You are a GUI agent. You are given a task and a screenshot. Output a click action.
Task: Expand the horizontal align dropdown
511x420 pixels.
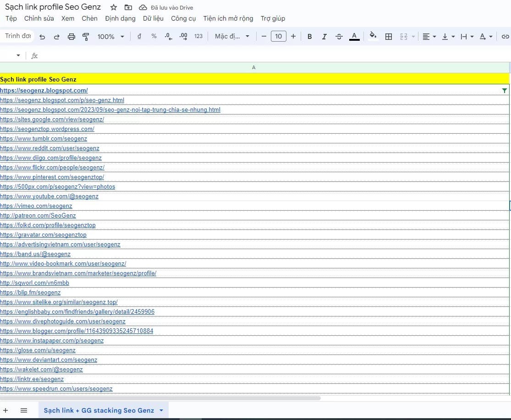pos(429,37)
